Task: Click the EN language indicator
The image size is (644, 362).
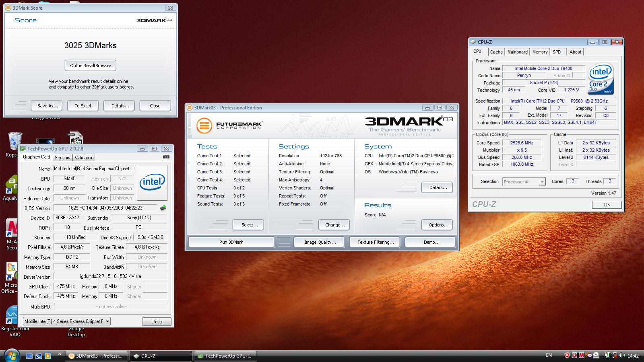Action: click(x=549, y=355)
